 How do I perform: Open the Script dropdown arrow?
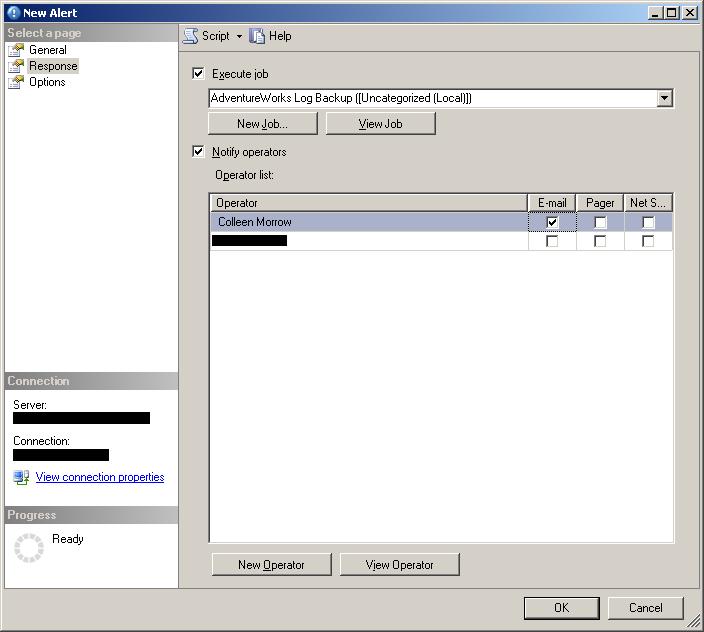coord(239,36)
